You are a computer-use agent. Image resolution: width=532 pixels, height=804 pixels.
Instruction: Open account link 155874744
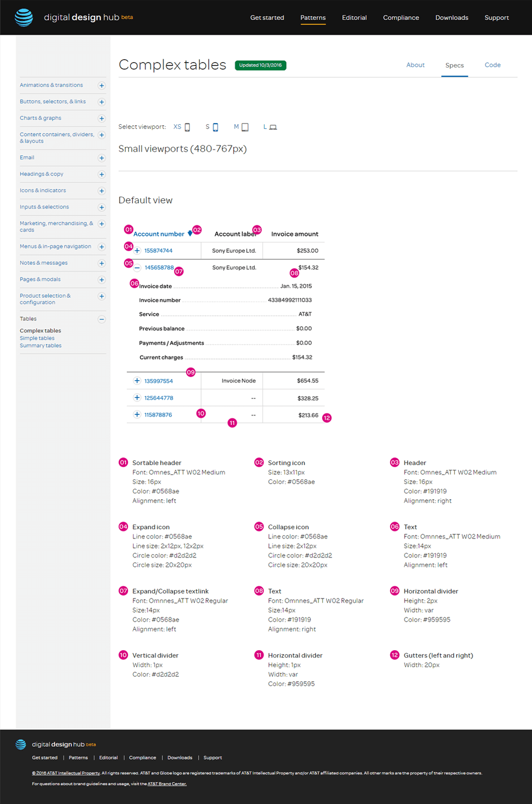[x=158, y=251]
